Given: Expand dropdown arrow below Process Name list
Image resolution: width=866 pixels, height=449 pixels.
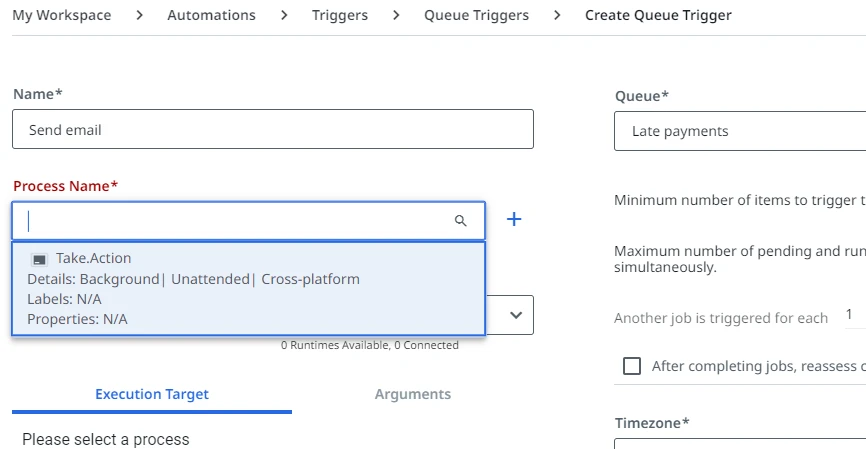Looking at the screenshot, I should (516, 315).
